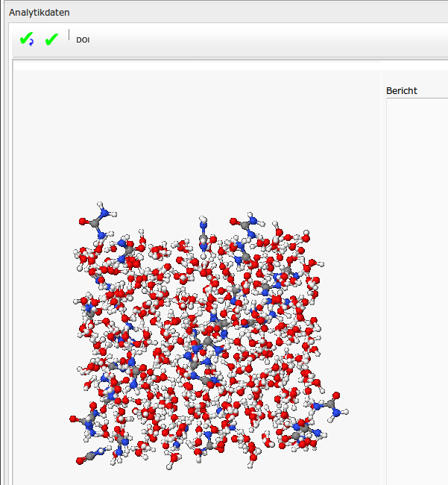This screenshot has width=448, height=485.
Task: Click the vertical molecule at top center
Action: click(204, 235)
